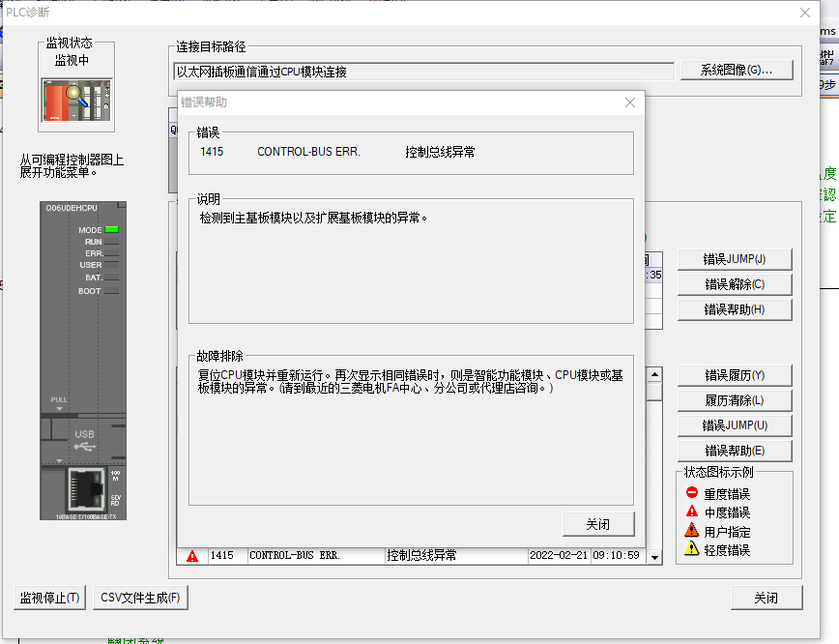The height and width of the screenshot is (644, 839).
Task: Click the 中度错误 triangle legend icon
Action: click(691, 512)
